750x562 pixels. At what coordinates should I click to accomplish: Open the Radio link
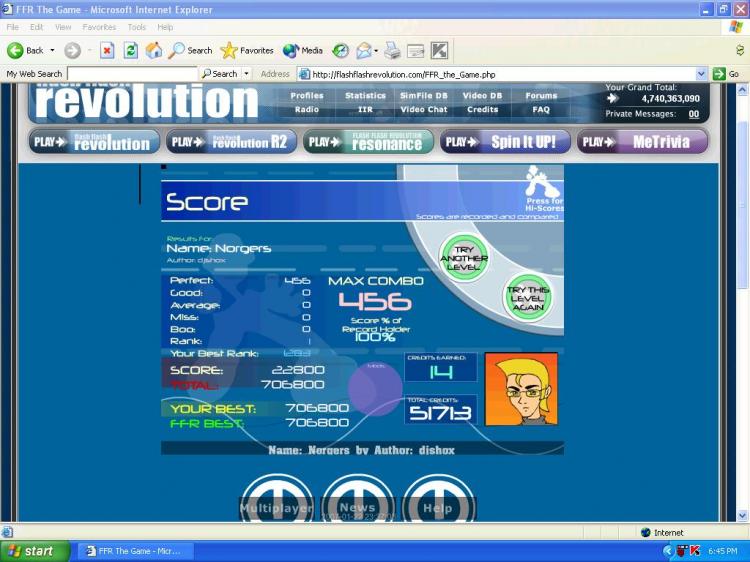[307, 110]
